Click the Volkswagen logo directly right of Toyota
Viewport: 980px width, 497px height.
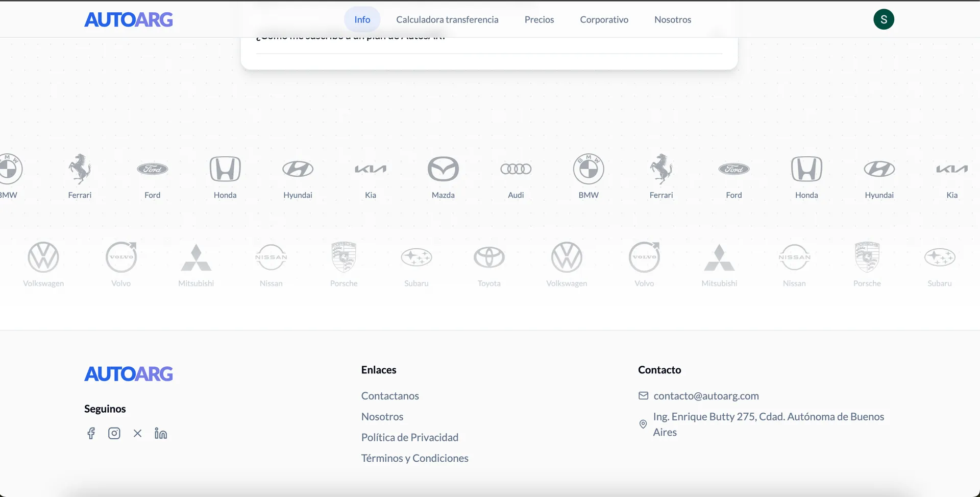(x=567, y=257)
